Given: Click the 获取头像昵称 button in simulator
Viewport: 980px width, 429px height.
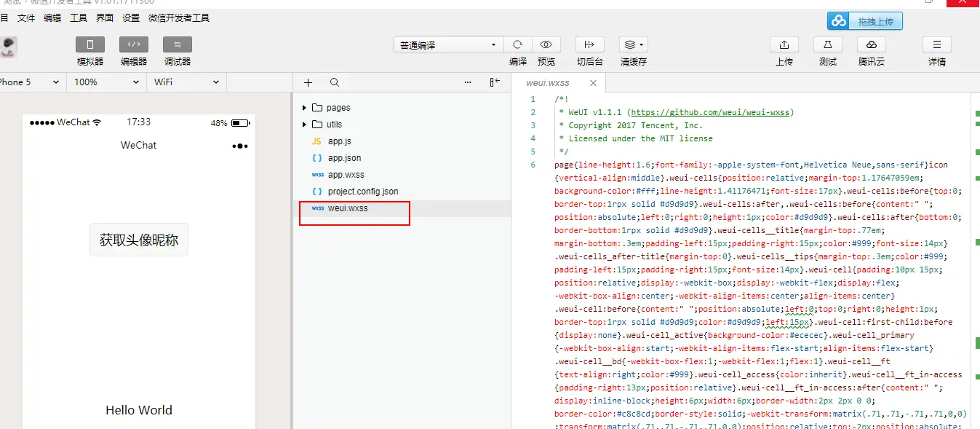Looking at the screenshot, I should pyautogui.click(x=139, y=240).
